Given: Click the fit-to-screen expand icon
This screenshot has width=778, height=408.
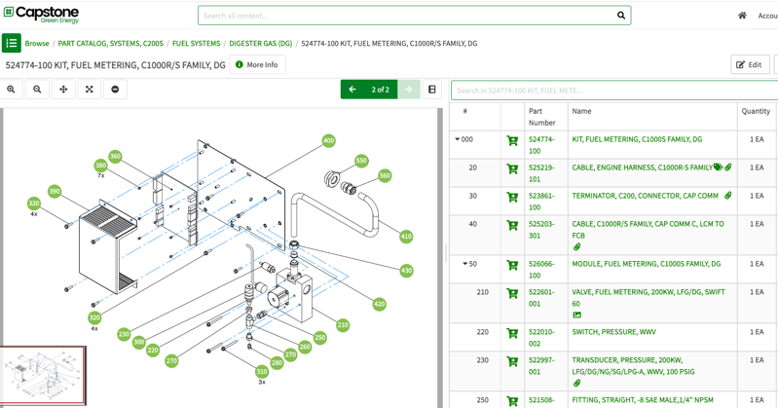Looking at the screenshot, I should click(89, 89).
